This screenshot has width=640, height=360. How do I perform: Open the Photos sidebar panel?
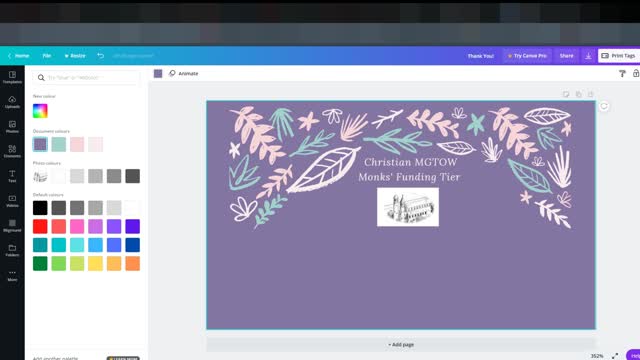click(12, 127)
